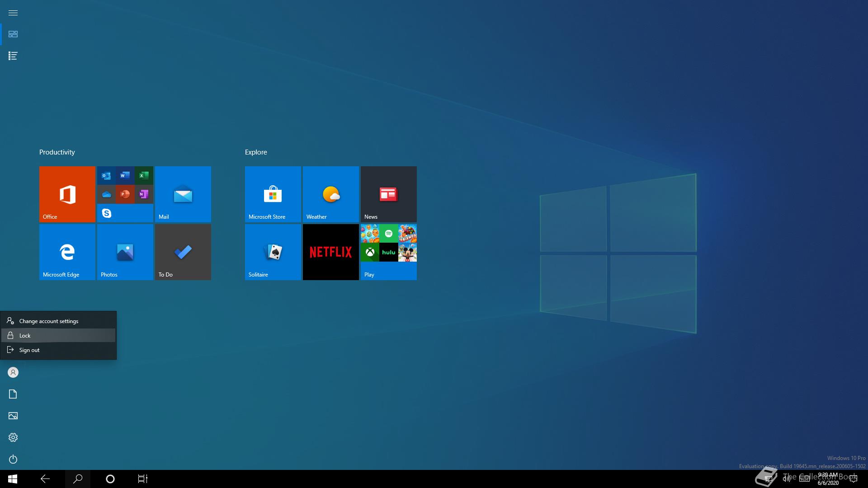The image size is (868, 488).
Task: Open the Microsoft Store tile
Action: [x=273, y=194]
